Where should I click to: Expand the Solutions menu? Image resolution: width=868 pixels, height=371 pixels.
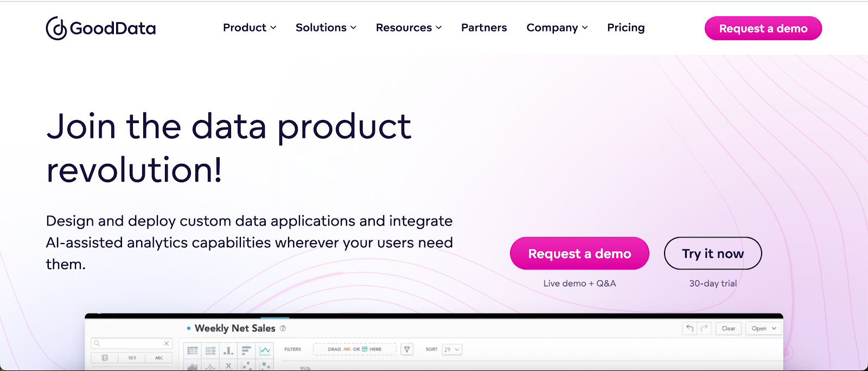326,28
